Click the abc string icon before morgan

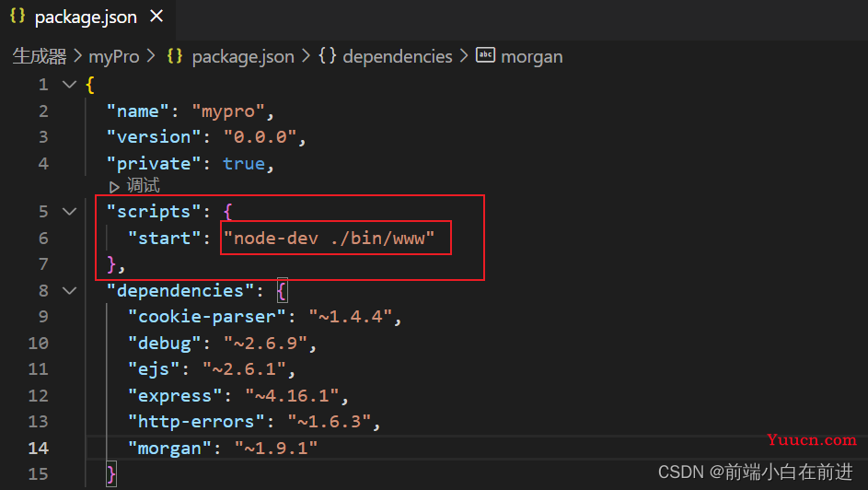485,55
